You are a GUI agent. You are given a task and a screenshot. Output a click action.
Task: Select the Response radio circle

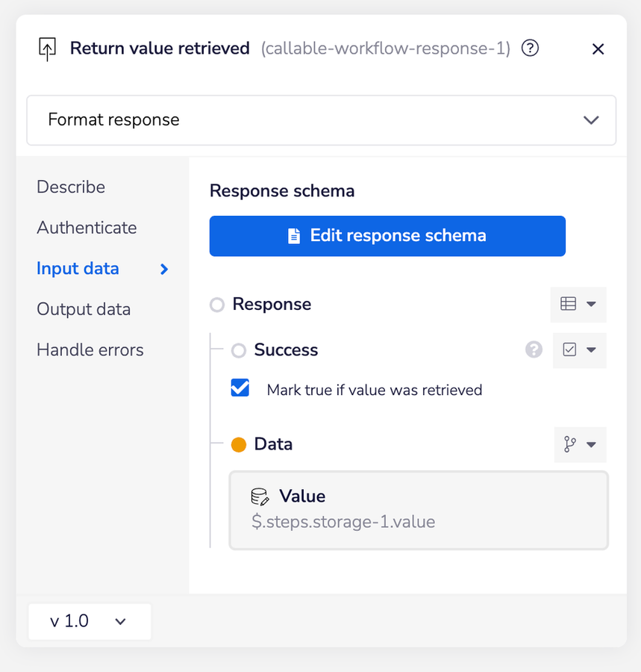[217, 305]
